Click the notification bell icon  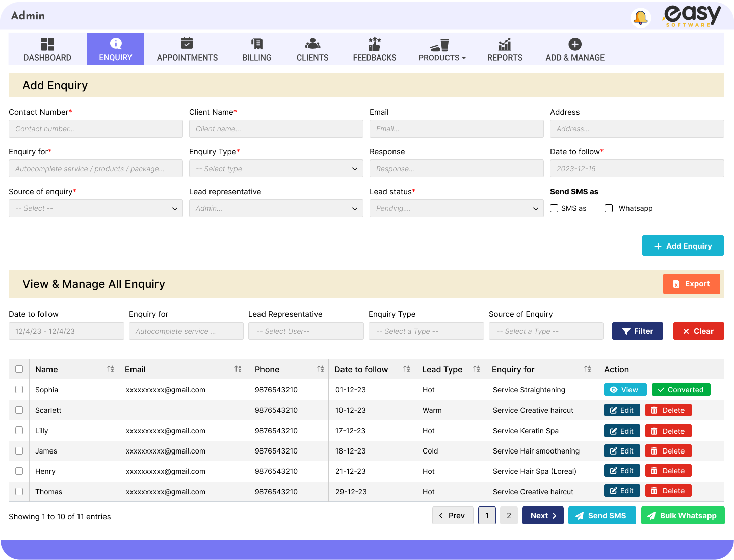tap(640, 18)
